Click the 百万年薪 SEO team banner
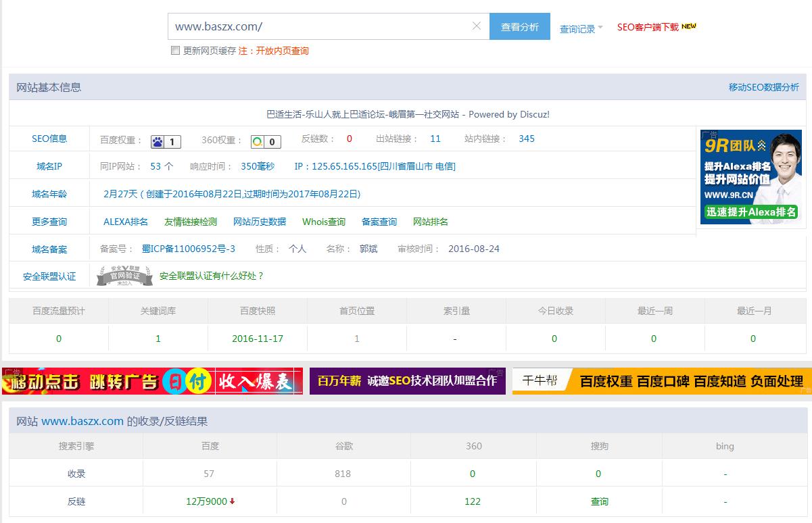Image resolution: width=812 pixels, height=523 pixels. 408,381
